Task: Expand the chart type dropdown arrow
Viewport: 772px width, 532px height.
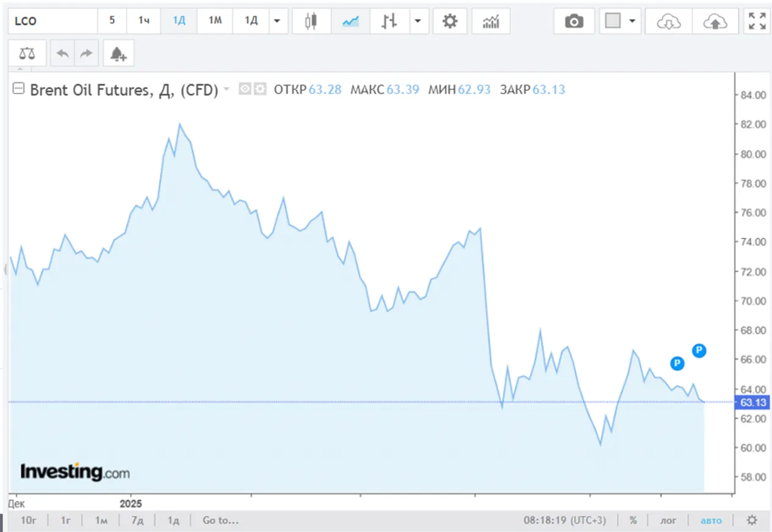Action: point(417,21)
